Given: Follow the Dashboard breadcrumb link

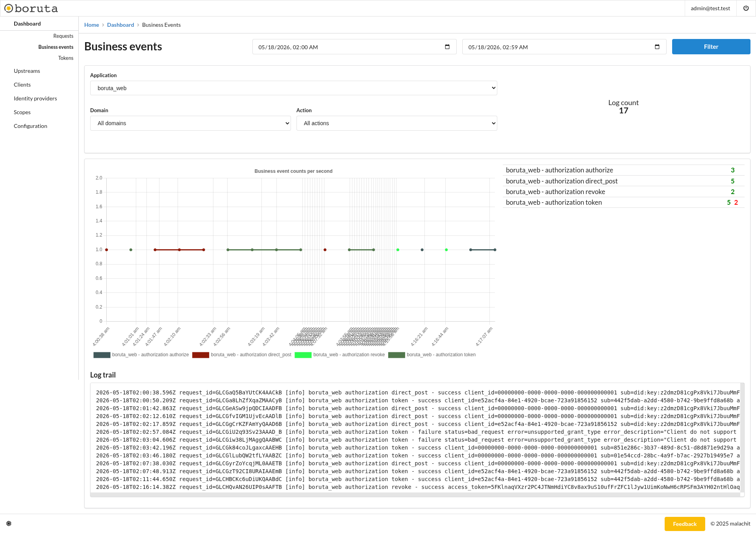Looking at the screenshot, I should click(120, 25).
